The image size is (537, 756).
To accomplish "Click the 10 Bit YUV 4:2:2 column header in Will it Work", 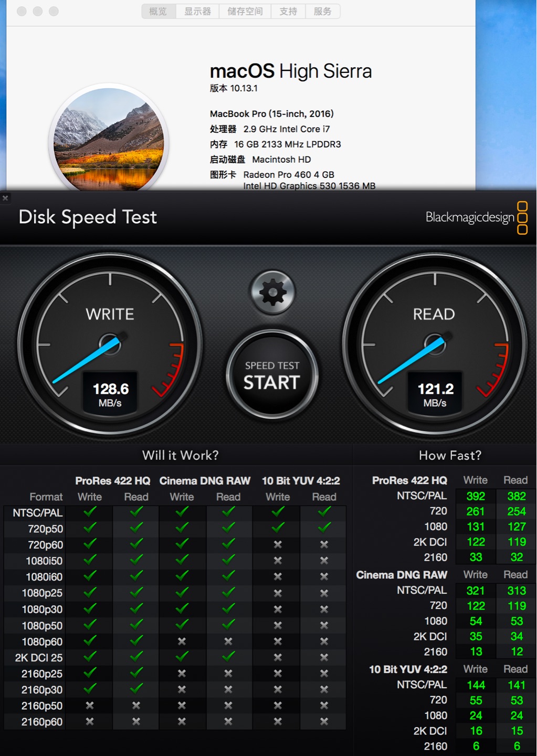I will click(301, 481).
